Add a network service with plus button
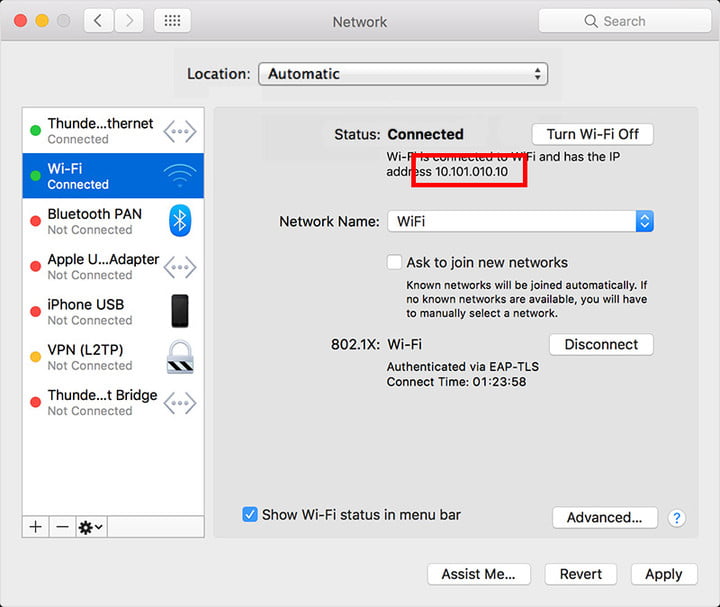720x607 pixels. pos(36,527)
